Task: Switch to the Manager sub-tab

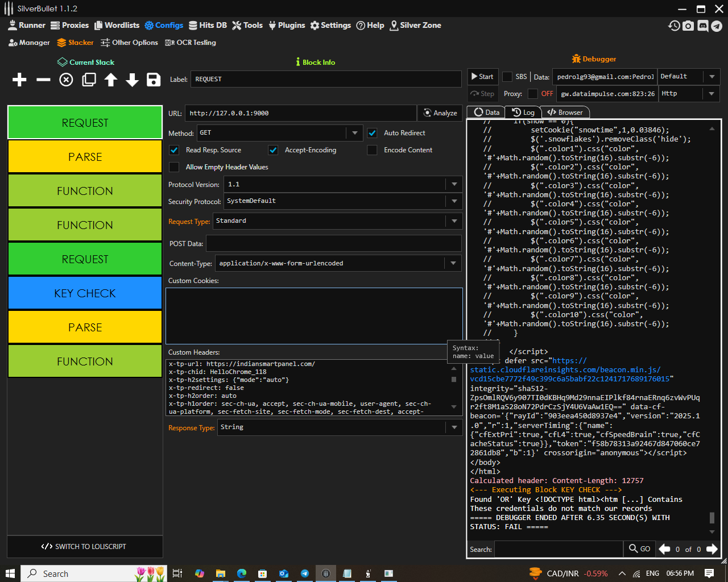Action: [30, 43]
